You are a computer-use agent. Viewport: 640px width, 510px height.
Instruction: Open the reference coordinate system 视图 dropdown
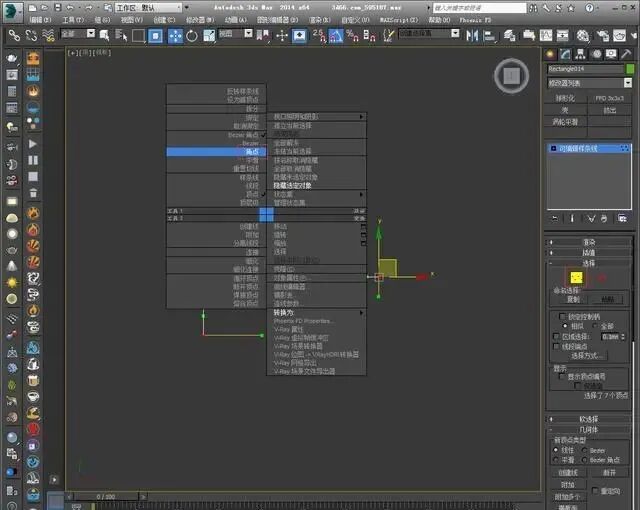pos(236,33)
